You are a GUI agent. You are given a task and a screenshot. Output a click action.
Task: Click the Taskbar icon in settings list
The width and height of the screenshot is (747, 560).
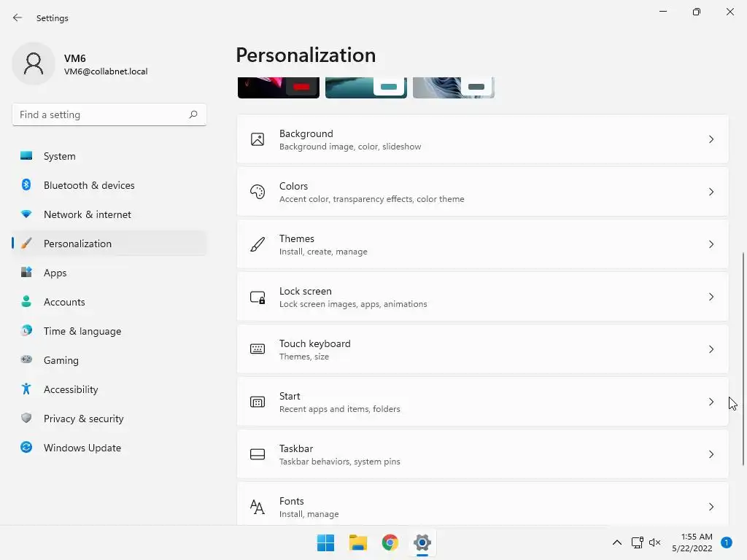tap(258, 454)
